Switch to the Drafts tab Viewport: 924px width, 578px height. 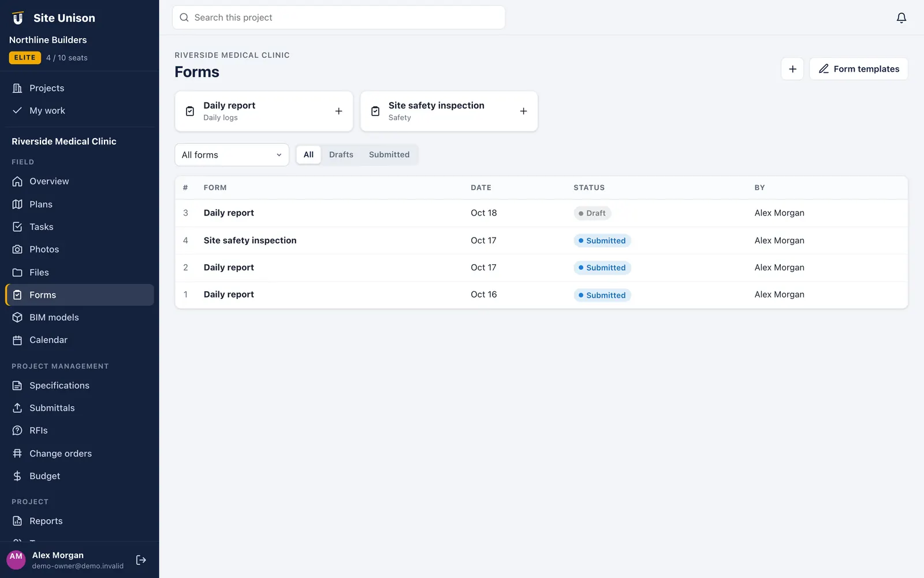pyautogui.click(x=341, y=155)
